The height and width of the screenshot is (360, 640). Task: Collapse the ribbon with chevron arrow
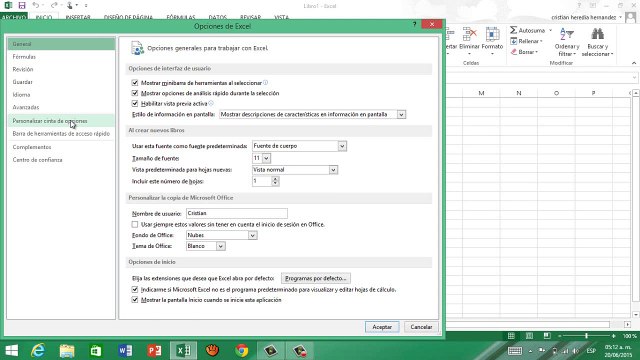click(634, 63)
